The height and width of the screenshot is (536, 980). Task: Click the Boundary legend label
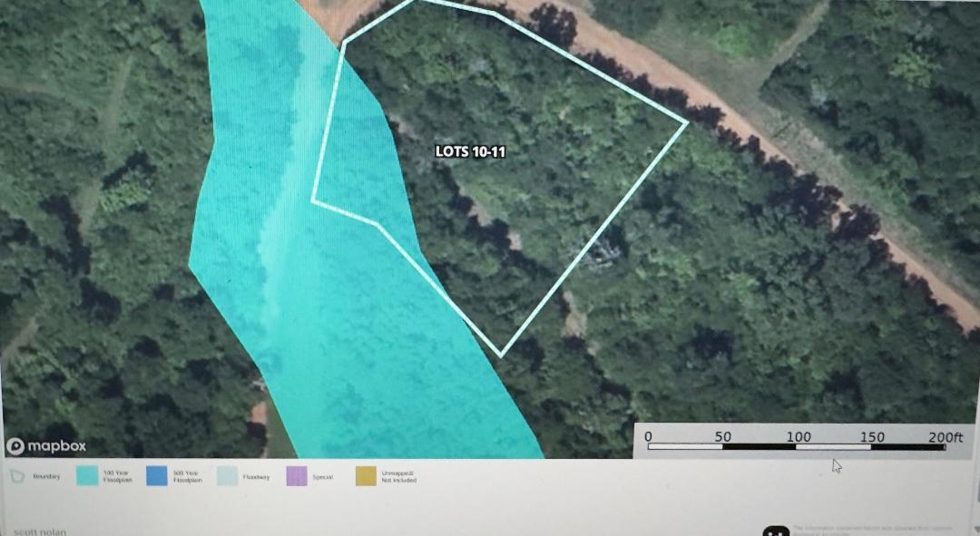46,476
